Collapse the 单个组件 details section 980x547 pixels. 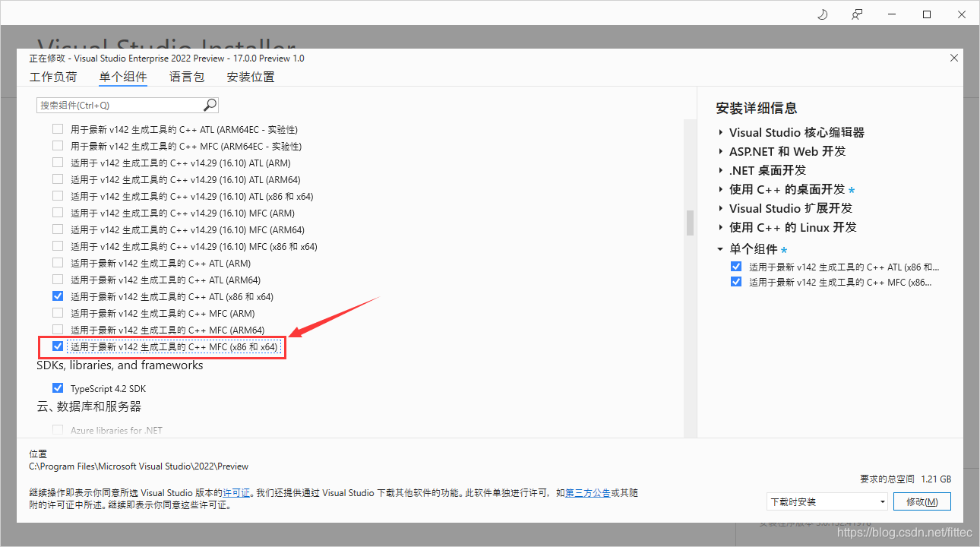point(721,249)
